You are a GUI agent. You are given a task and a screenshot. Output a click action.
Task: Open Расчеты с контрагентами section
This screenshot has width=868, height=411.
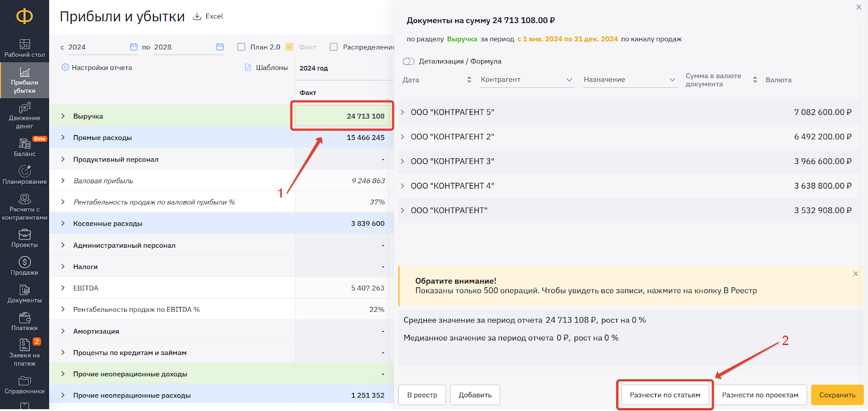coord(24,199)
